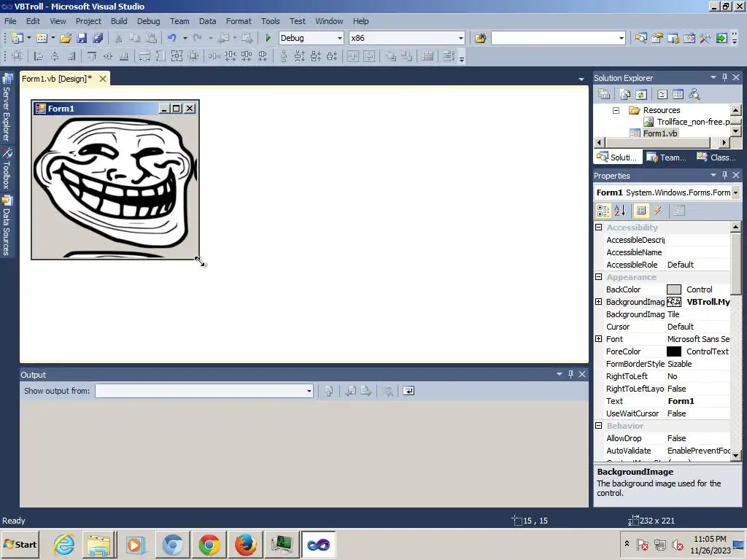Viewport: 747px width, 560px height.
Task: Open the Server Explorer side tab
Action: point(7,108)
